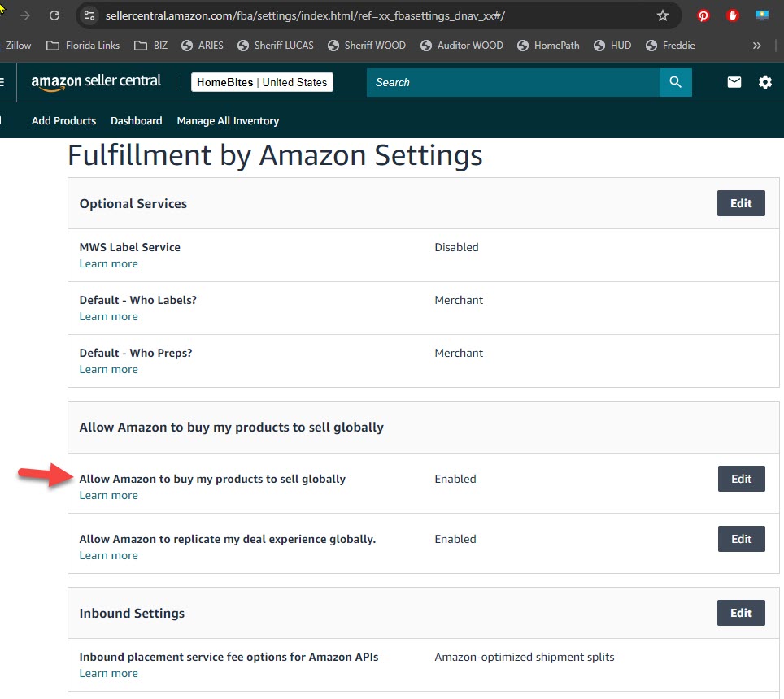Image resolution: width=784 pixels, height=699 pixels.
Task: Edit the Inbound Settings section
Action: [741, 613]
